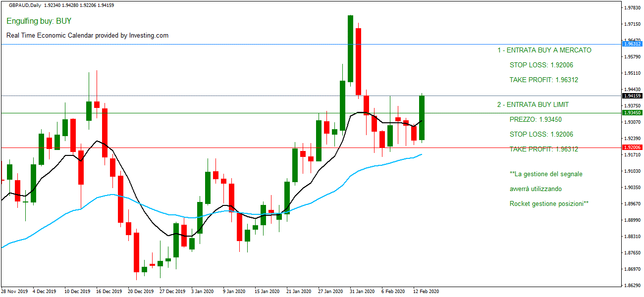Click the blue 1.96312 price tag
This screenshot has height=297, width=644.
click(632, 44)
